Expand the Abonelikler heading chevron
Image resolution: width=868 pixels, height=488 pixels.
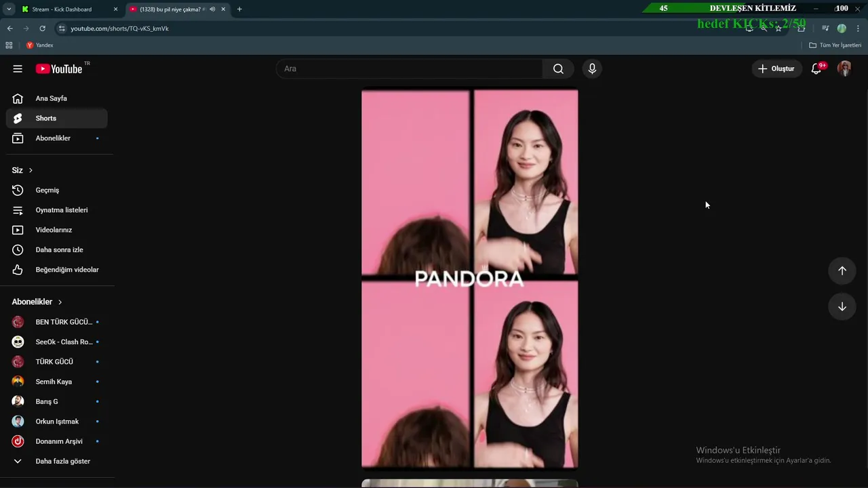tap(60, 302)
